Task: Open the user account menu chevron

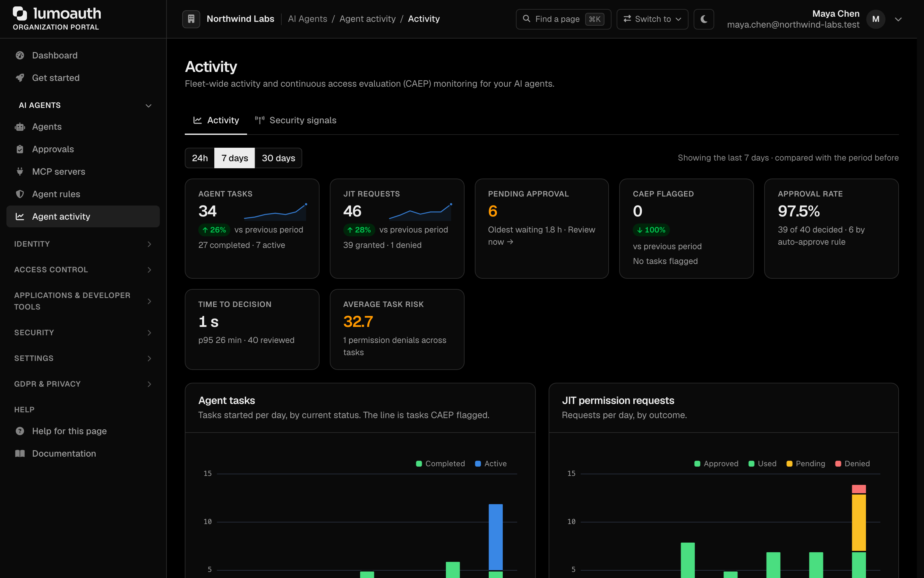Action: coord(898,19)
